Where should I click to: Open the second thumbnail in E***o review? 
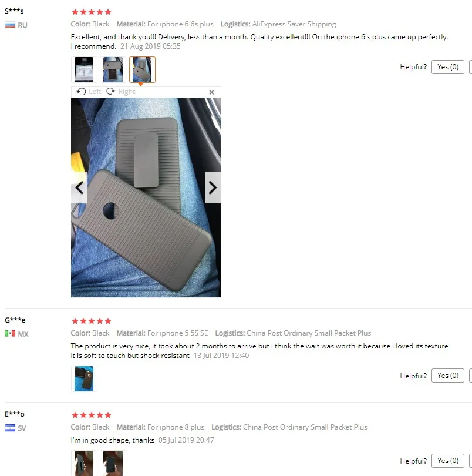[x=113, y=463]
